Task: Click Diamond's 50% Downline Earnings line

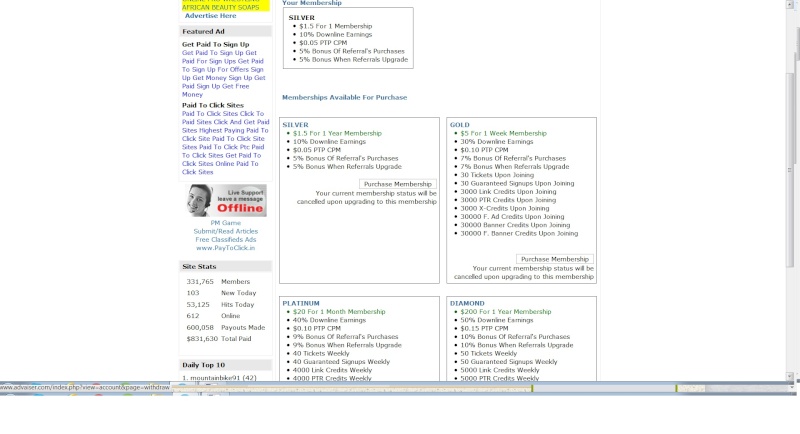Action: click(496, 320)
